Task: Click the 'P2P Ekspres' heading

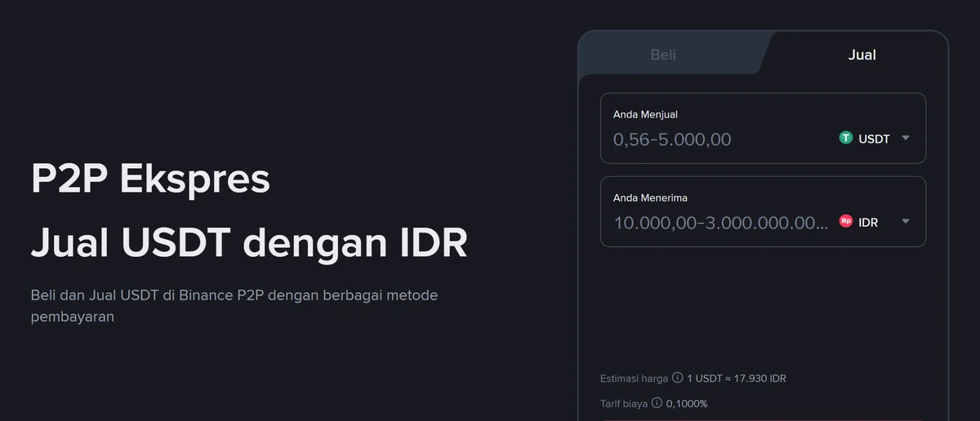Action: 150,179
